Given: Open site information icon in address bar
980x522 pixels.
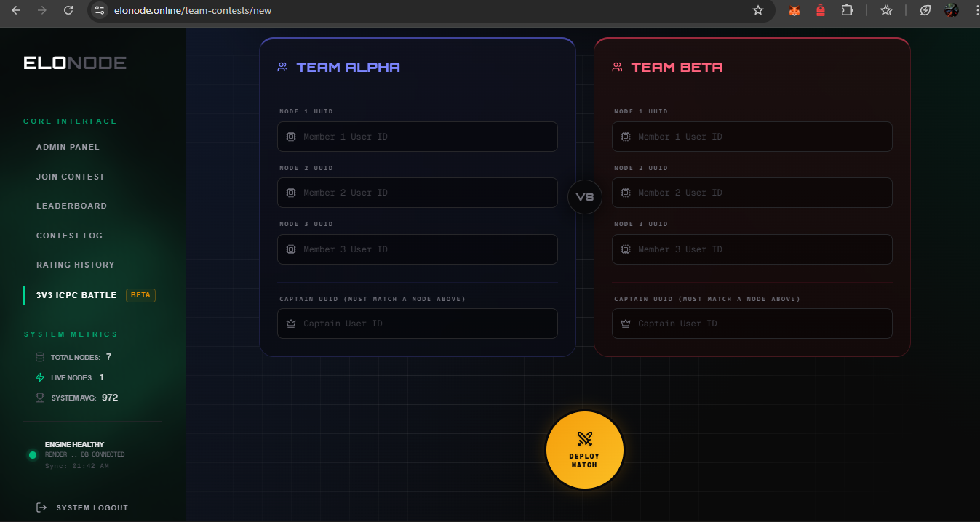Looking at the screenshot, I should coord(100,10).
